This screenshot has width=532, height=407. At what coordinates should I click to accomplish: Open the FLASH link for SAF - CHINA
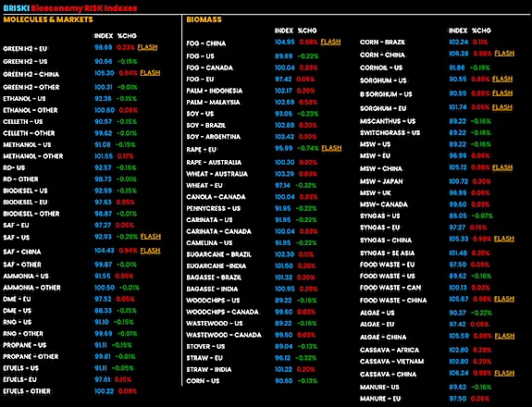[150, 251]
